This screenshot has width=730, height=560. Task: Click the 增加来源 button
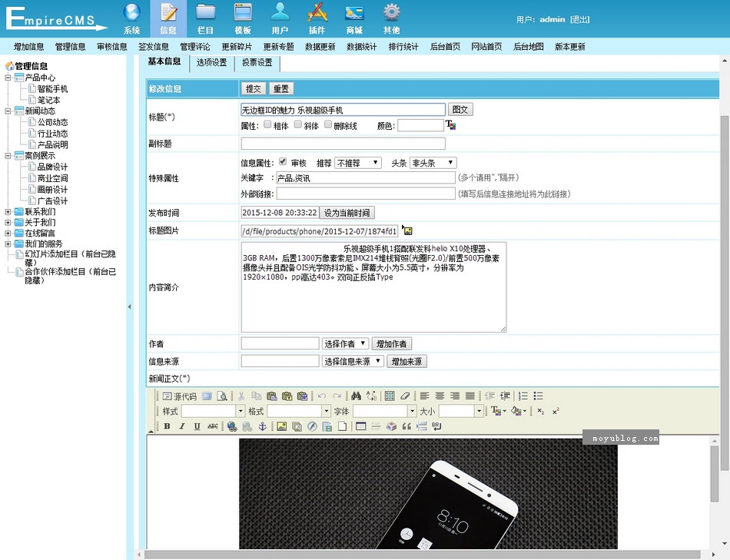(x=406, y=361)
